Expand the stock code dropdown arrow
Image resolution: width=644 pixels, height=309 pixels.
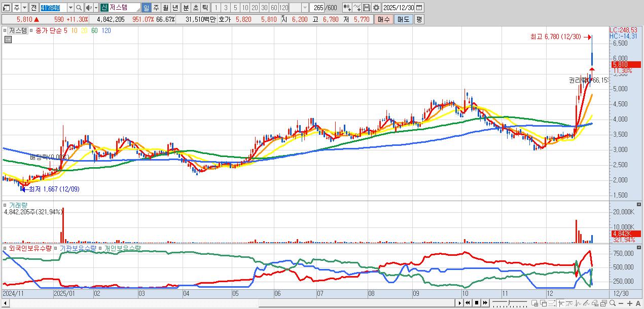[70, 8]
